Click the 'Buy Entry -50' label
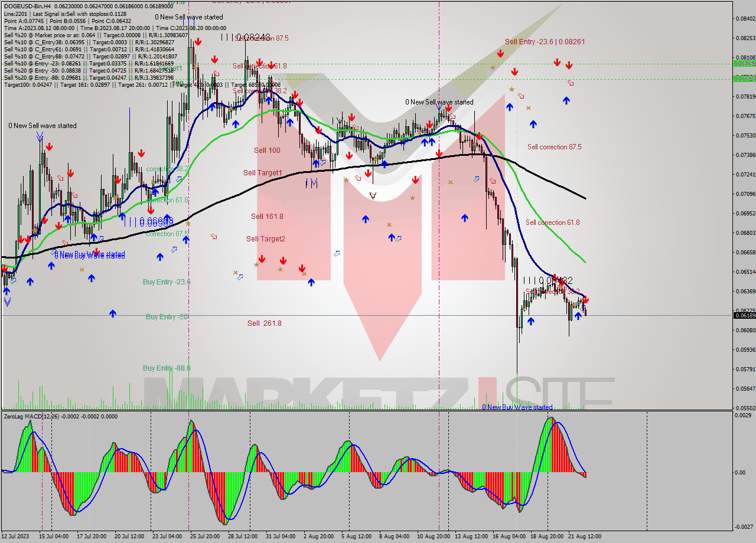The height and width of the screenshot is (543, 756). pos(167,316)
